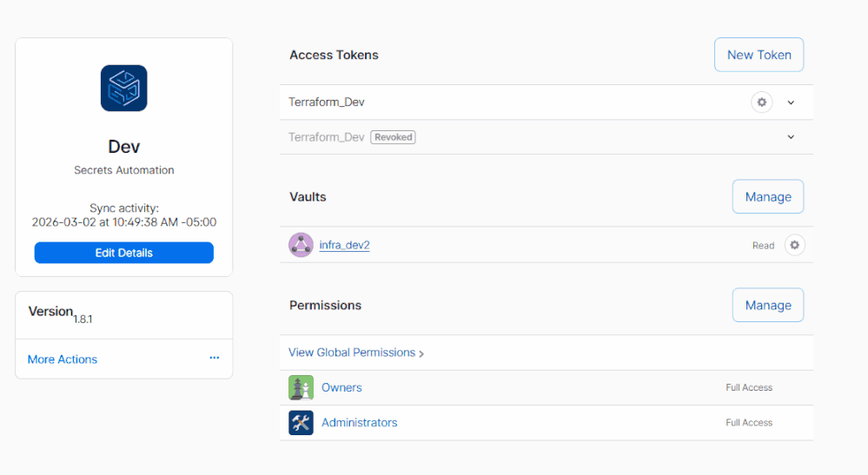Expand the active Terraform_Dev token chevron
Image resolution: width=868 pixels, height=475 pixels.
791,102
